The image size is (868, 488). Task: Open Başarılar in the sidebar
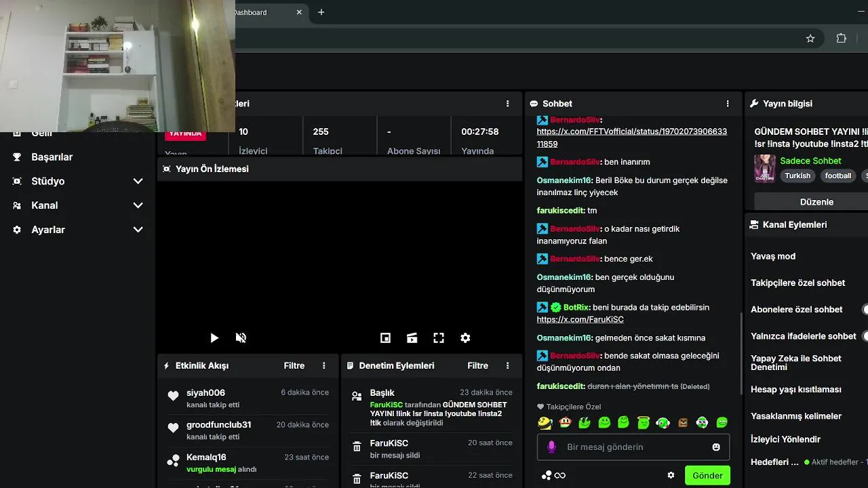tap(52, 157)
